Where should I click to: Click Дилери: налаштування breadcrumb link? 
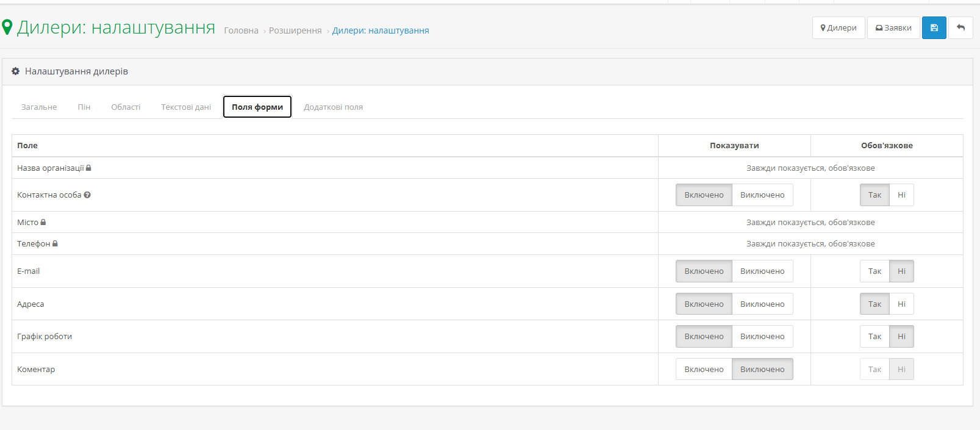coord(381,30)
